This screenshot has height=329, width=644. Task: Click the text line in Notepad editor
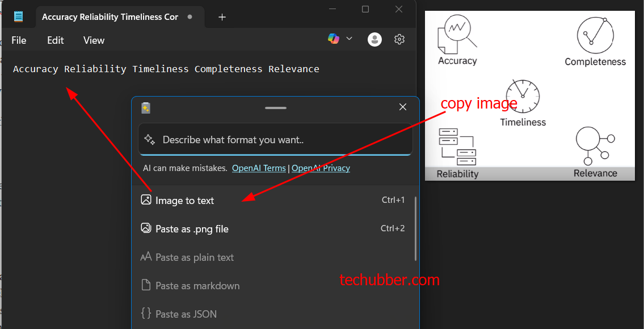coord(166,69)
